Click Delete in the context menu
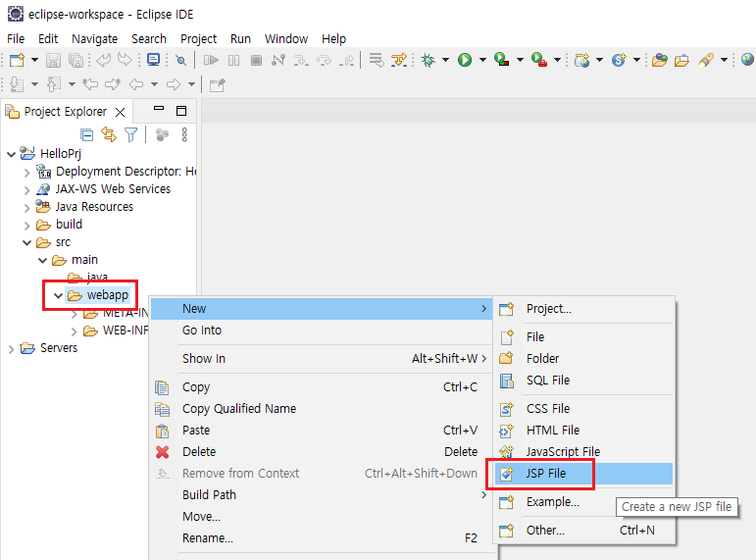 pyautogui.click(x=199, y=452)
